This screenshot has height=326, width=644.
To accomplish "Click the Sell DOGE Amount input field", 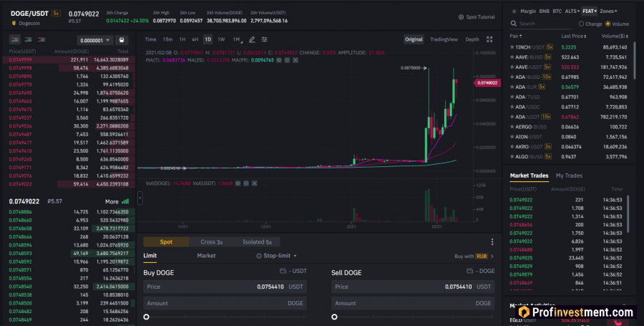I will tap(413, 303).
